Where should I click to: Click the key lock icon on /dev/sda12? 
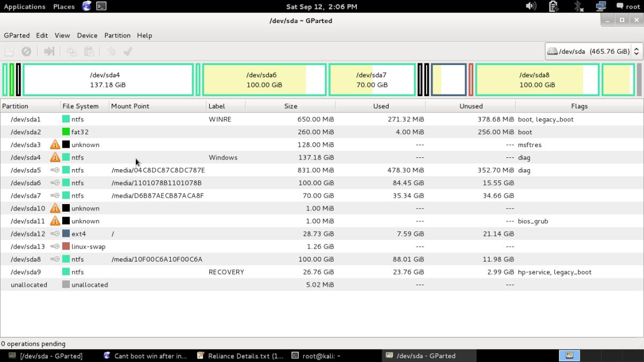pos(55,234)
